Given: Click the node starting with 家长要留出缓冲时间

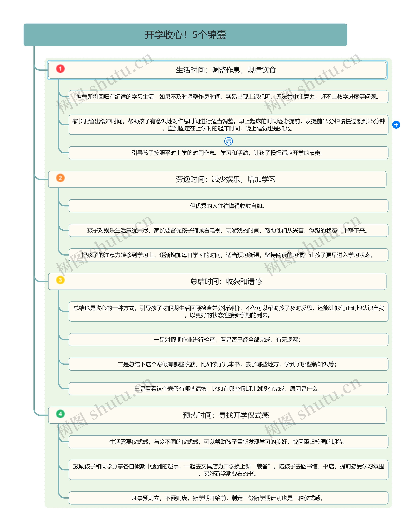Looking at the screenshot, I should 228,125.
